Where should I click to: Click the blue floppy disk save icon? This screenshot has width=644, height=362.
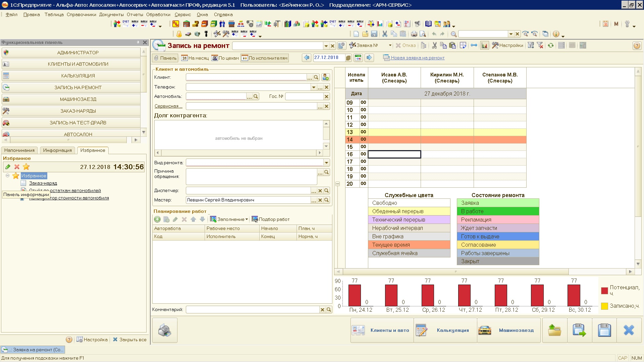pos(604,330)
